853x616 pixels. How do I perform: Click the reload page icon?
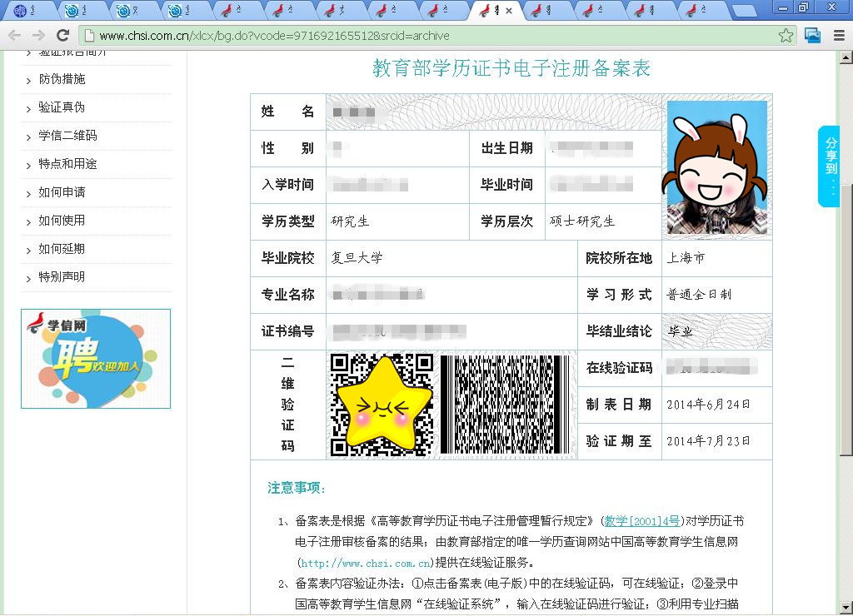coord(63,35)
